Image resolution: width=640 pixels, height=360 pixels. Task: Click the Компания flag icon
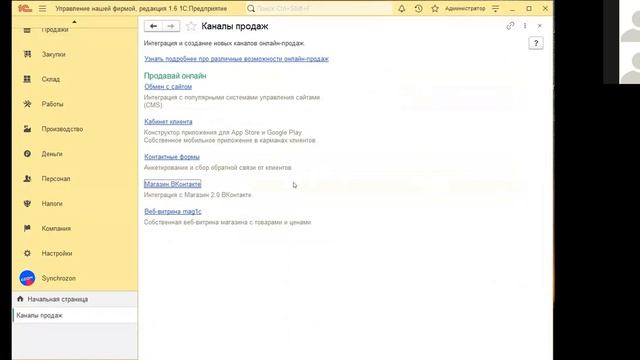[27, 229]
